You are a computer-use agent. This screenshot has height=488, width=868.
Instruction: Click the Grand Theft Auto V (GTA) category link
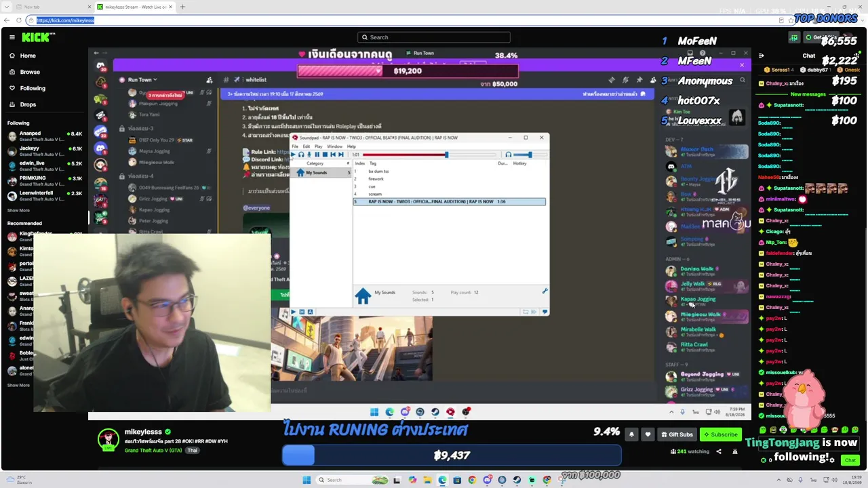pos(153,451)
